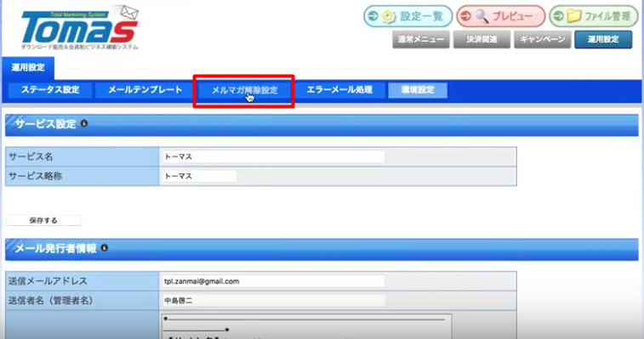Screen dimensions: 644x339
Task: Select the 運用設定 top menu button
Action: [603, 39]
